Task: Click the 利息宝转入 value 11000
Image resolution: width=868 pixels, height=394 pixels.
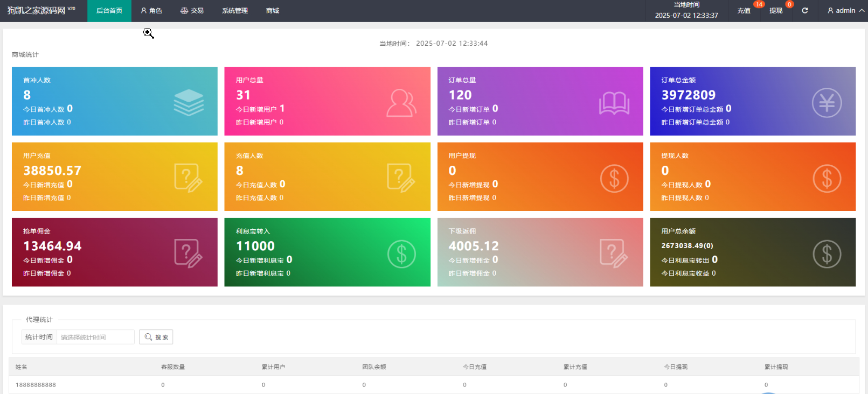Action: pos(255,246)
